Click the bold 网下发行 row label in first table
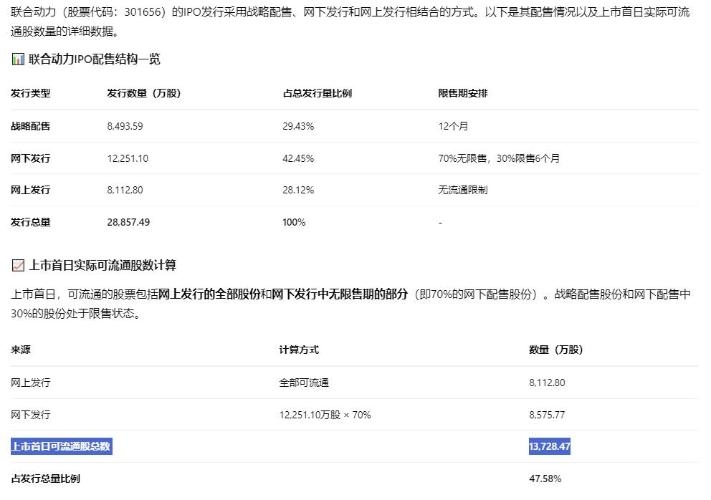711x500 pixels. [x=30, y=159]
